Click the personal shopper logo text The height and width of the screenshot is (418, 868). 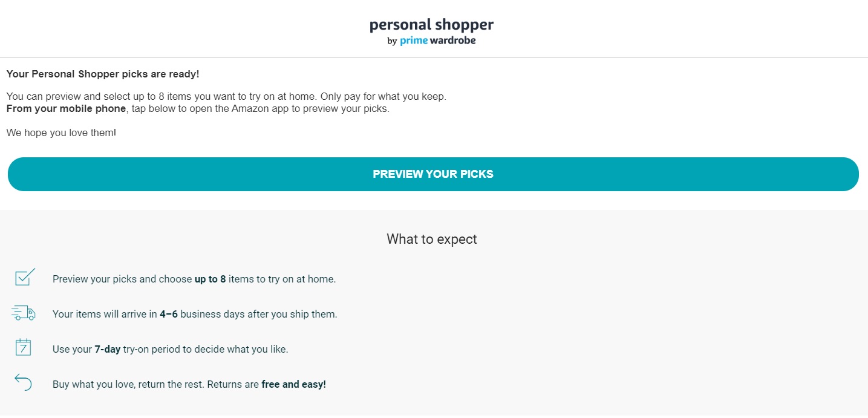(x=431, y=25)
